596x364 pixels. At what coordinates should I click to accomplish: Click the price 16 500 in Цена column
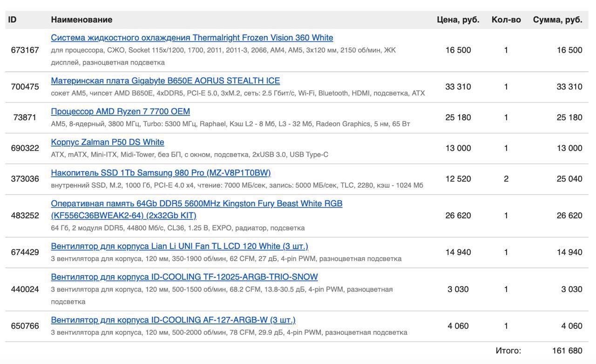(458, 50)
